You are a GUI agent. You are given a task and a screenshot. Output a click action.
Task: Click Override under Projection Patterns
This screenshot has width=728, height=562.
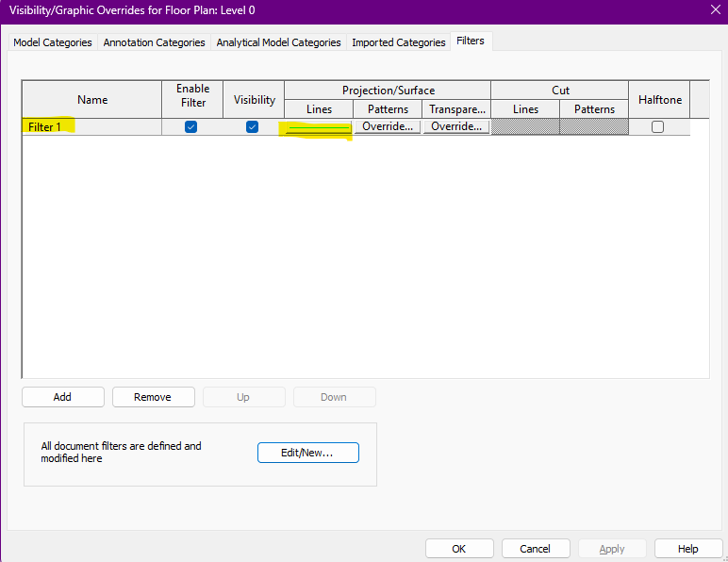tap(388, 126)
